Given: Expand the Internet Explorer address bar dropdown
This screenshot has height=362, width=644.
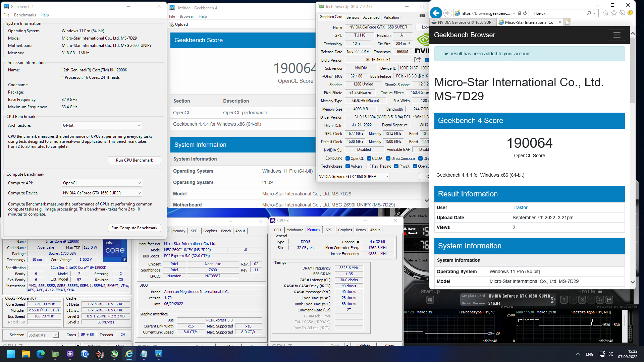Looking at the screenshot, I should (514, 13).
